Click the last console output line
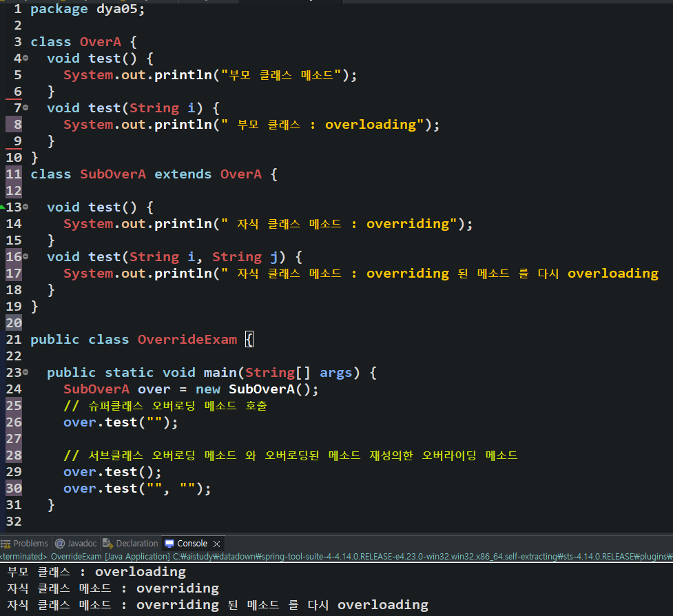Screen dimensions: 673x616 218,605
